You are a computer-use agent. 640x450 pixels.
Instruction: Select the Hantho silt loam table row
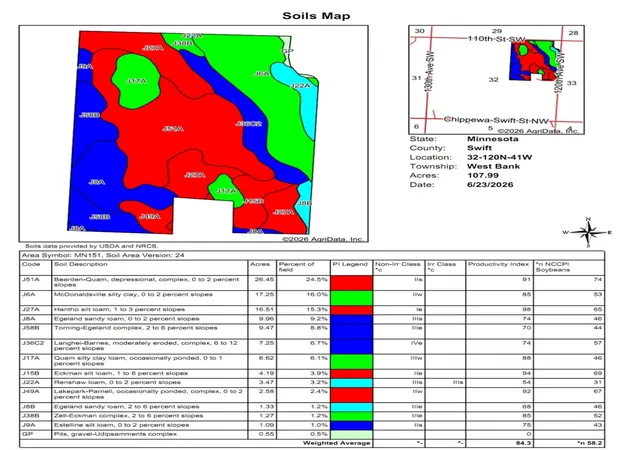pyautogui.click(x=312, y=310)
